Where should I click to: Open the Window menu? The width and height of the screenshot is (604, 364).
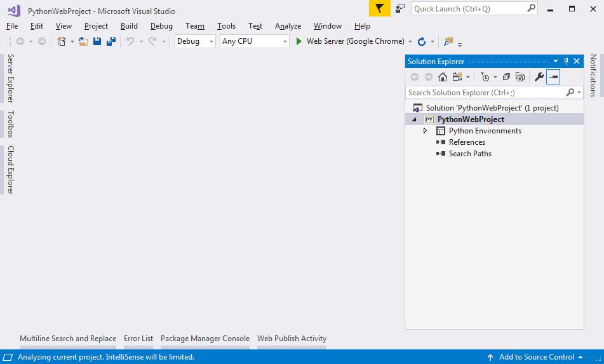tap(328, 26)
